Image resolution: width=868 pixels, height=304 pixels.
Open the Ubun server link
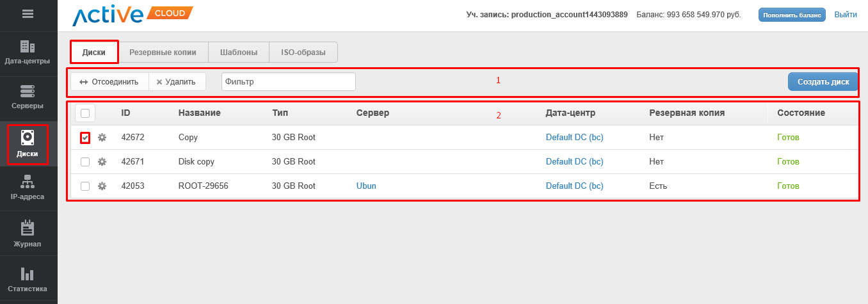366,186
